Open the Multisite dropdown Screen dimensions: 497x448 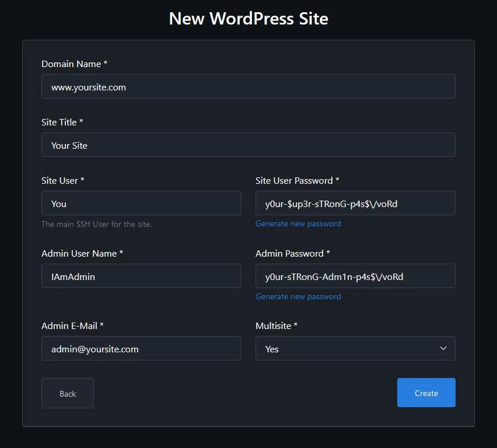click(x=355, y=348)
